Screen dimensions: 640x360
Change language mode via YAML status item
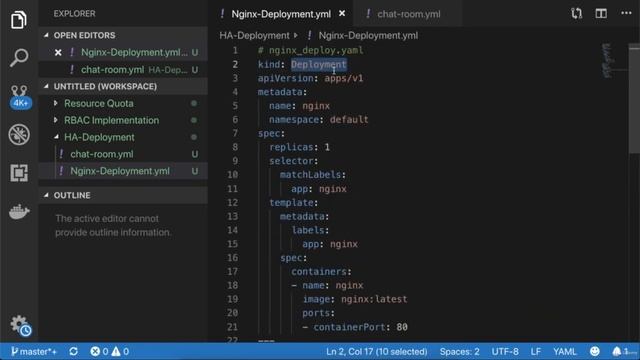click(x=564, y=351)
